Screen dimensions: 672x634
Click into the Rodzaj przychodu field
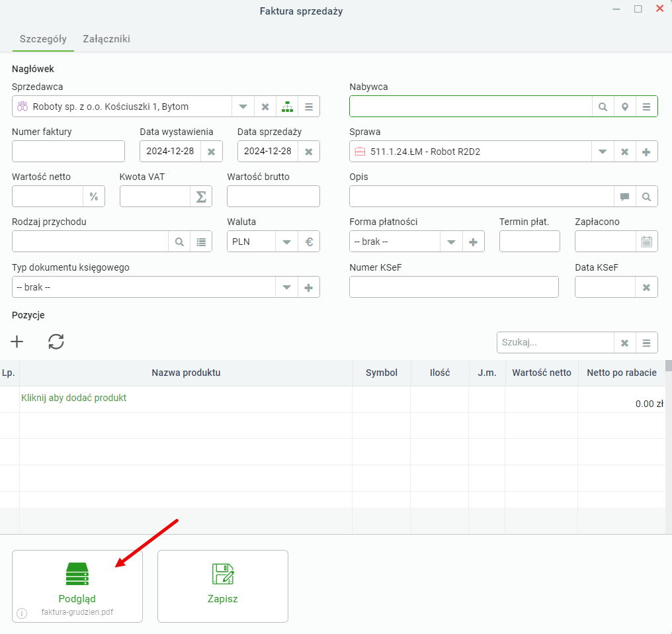point(91,242)
